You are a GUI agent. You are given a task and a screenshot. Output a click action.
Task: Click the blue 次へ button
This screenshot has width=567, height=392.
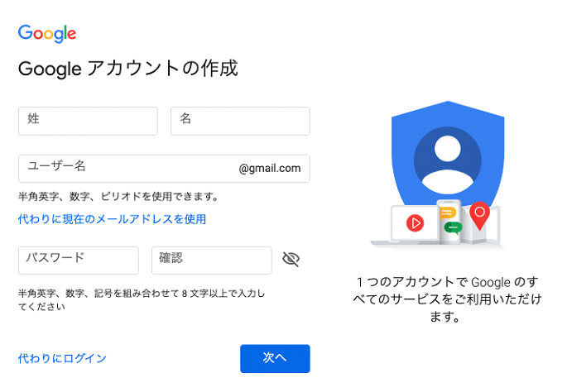tap(275, 358)
